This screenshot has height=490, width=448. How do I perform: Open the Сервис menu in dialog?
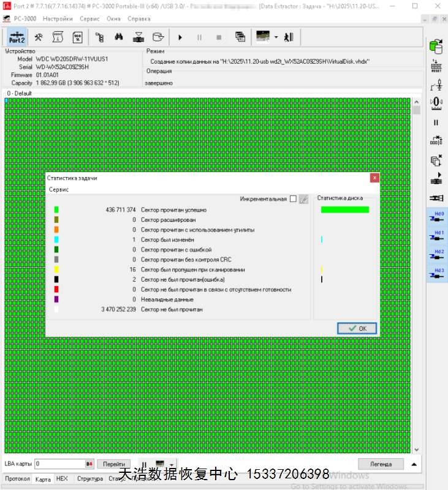(x=59, y=190)
